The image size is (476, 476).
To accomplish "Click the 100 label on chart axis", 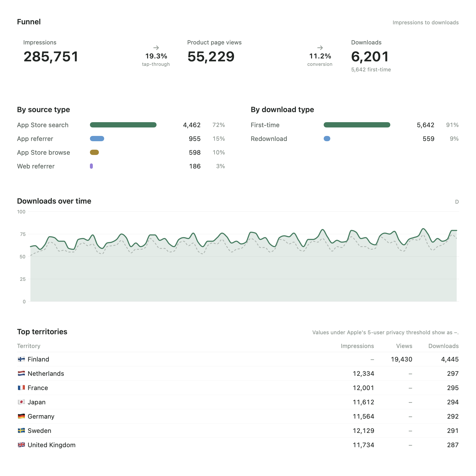I will [x=21, y=212].
